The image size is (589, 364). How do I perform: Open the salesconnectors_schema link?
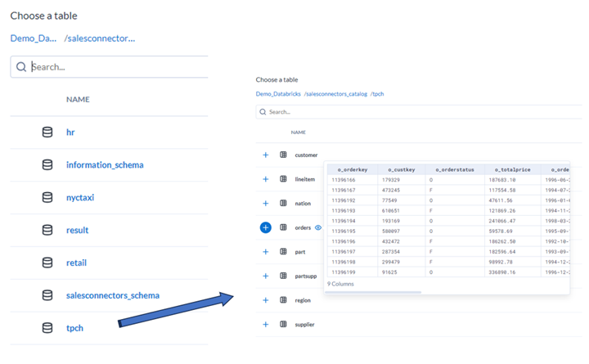point(113,295)
